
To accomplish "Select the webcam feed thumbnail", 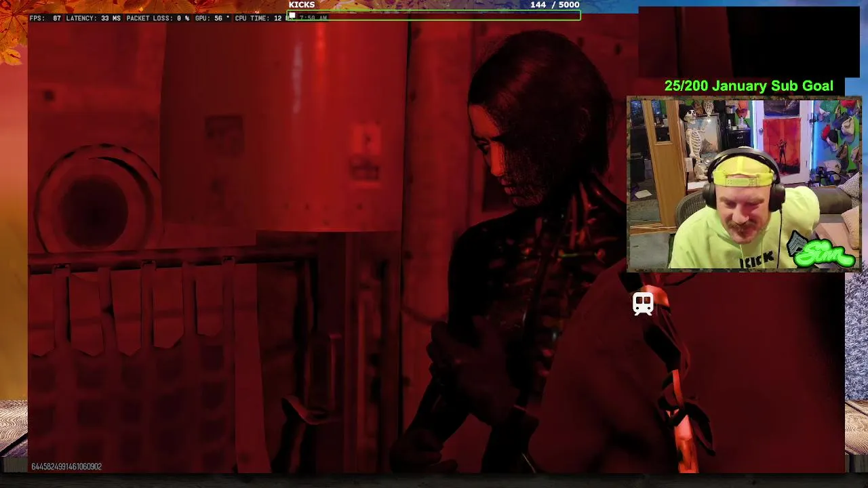I will [x=744, y=184].
